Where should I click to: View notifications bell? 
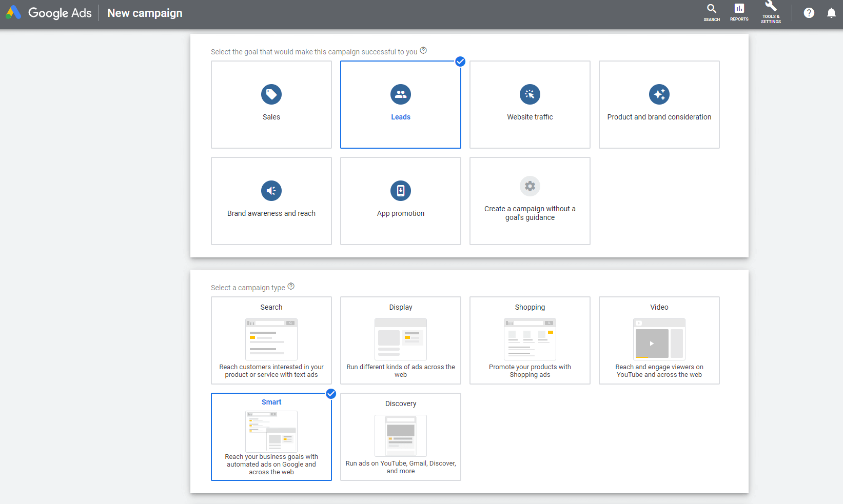[831, 13]
